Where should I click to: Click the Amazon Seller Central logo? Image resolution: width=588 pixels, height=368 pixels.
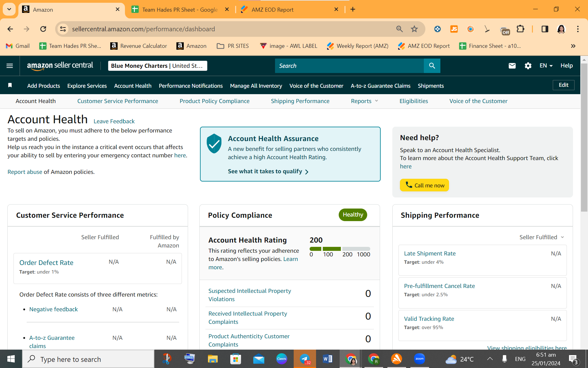[60, 66]
